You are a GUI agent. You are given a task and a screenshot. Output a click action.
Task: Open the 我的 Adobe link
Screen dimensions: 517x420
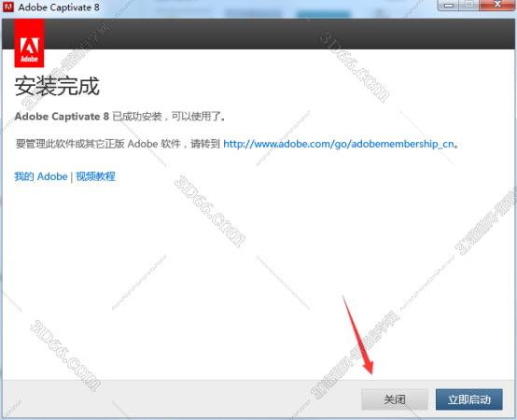[x=41, y=176]
